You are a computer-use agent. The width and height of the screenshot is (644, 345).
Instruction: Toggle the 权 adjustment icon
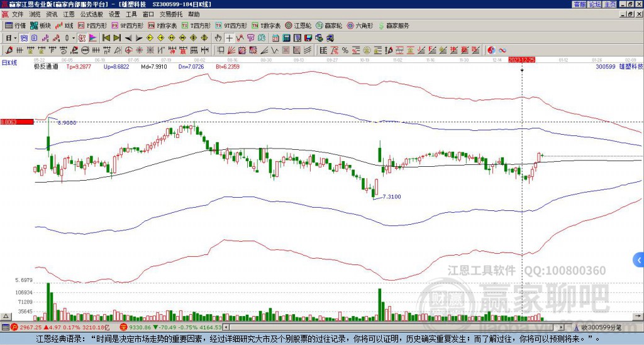(81, 38)
